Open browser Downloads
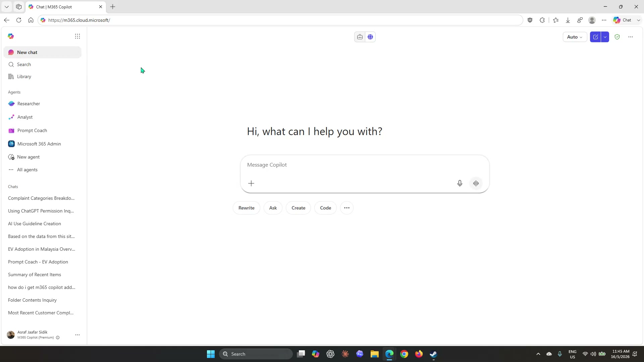The height and width of the screenshot is (362, 644). [568, 20]
